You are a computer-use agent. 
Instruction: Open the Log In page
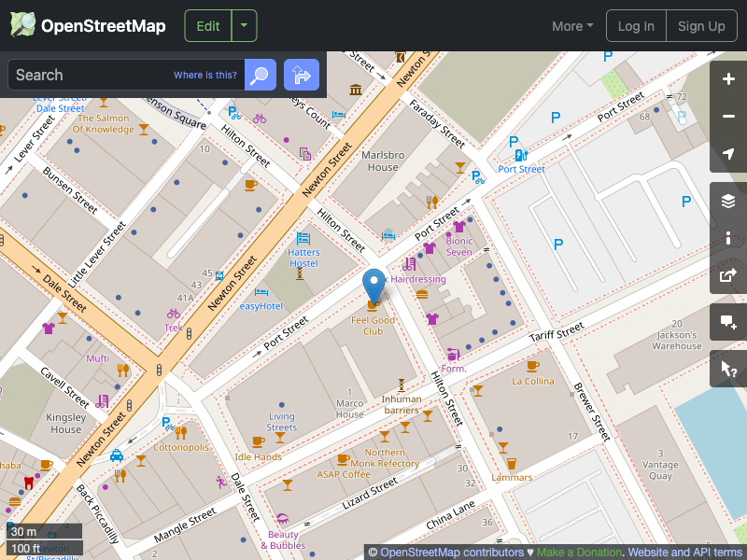point(636,25)
